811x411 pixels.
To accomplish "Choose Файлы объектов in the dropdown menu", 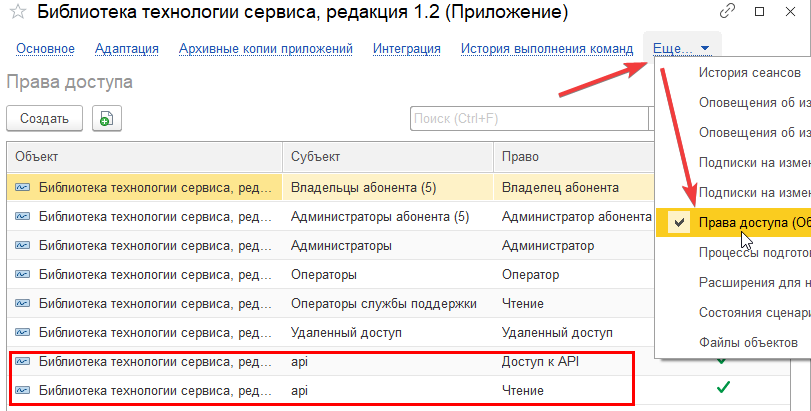I will click(x=748, y=343).
